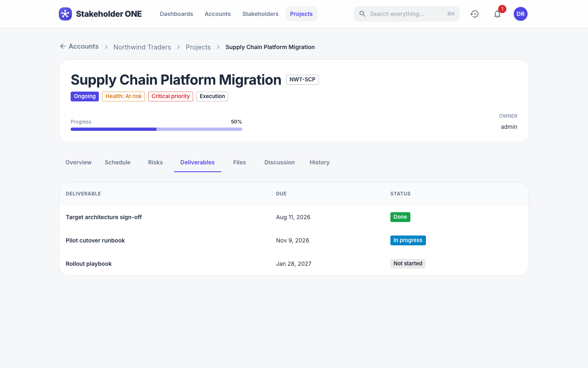Image resolution: width=588 pixels, height=368 pixels.
Task: Click the Done status badge
Action: (x=400, y=217)
